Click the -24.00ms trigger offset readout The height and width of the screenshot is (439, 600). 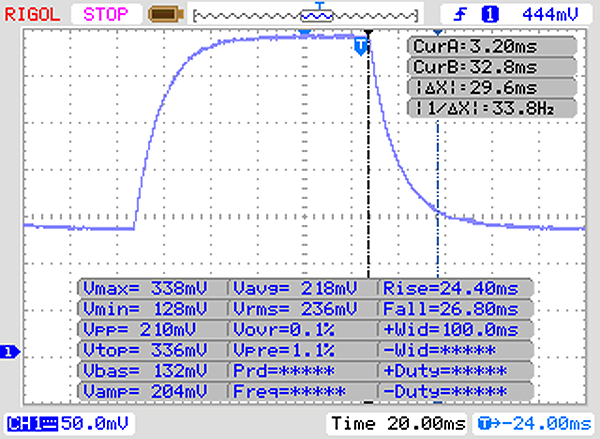point(534,424)
